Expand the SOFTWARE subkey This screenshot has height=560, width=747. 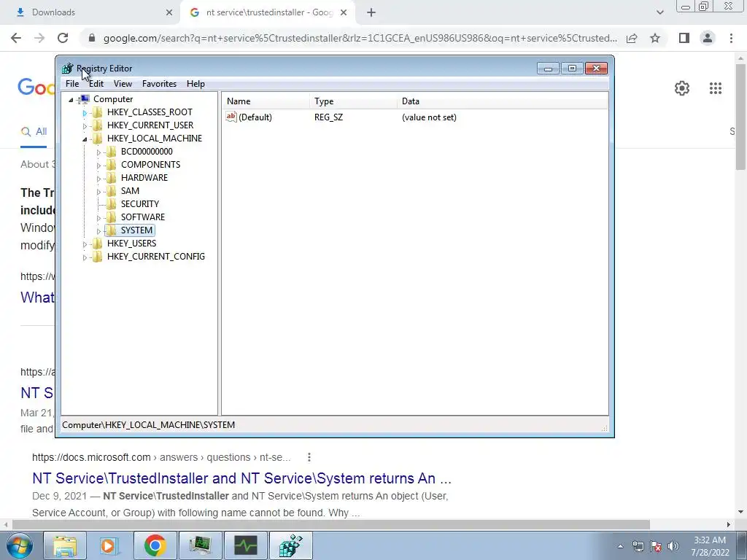pos(98,217)
